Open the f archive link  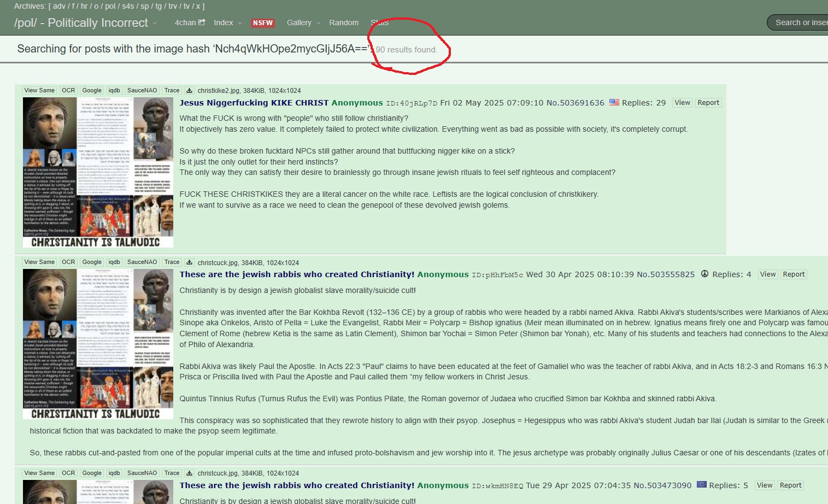[73, 6]
